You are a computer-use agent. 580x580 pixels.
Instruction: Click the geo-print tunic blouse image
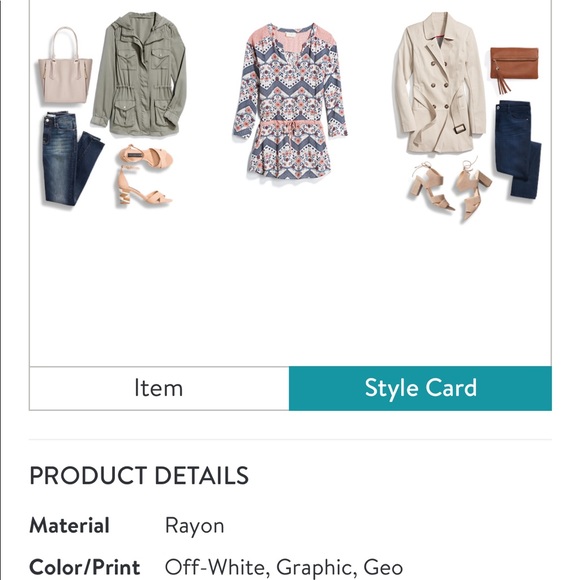coord(290,102)
